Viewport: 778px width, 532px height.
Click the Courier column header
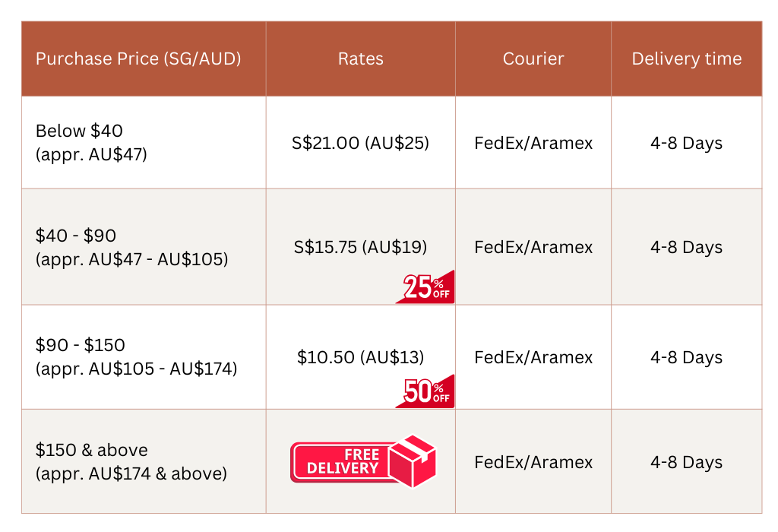533,59
